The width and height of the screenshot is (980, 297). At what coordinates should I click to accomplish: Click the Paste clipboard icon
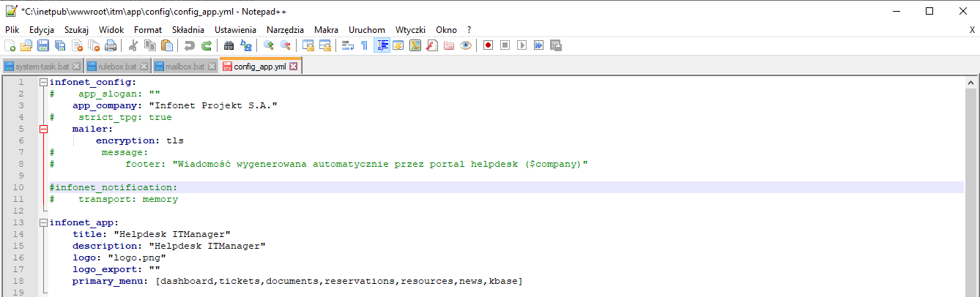(167, 45)
